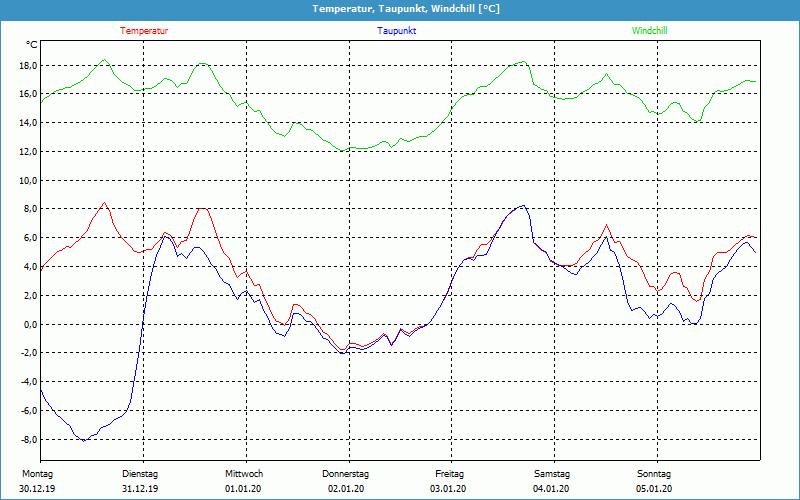Click the green Windchill legend label
The height and width of the screenshot is (500, 800).
click(x=649, y=31)
